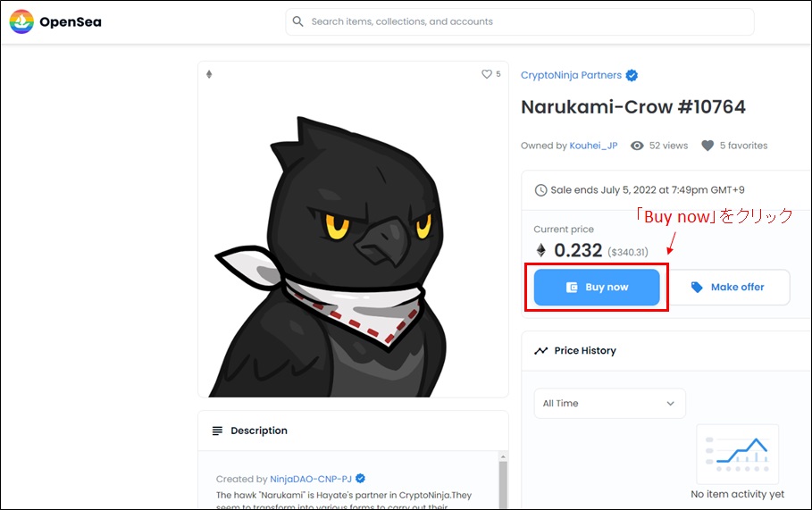This screenshot has width=812, height=510.
Task: Click the tag icon on Make offer
Action: [697, 288]
